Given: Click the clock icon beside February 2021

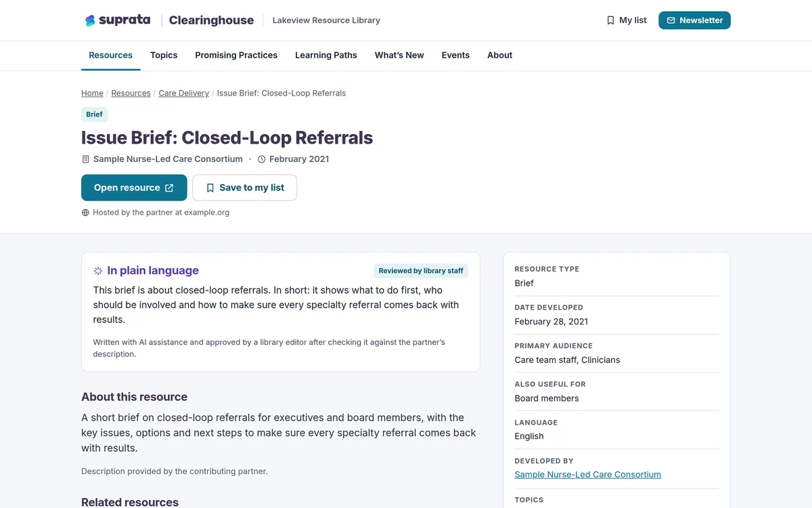Looking at the screenshot, I should [x=262, y=159].
